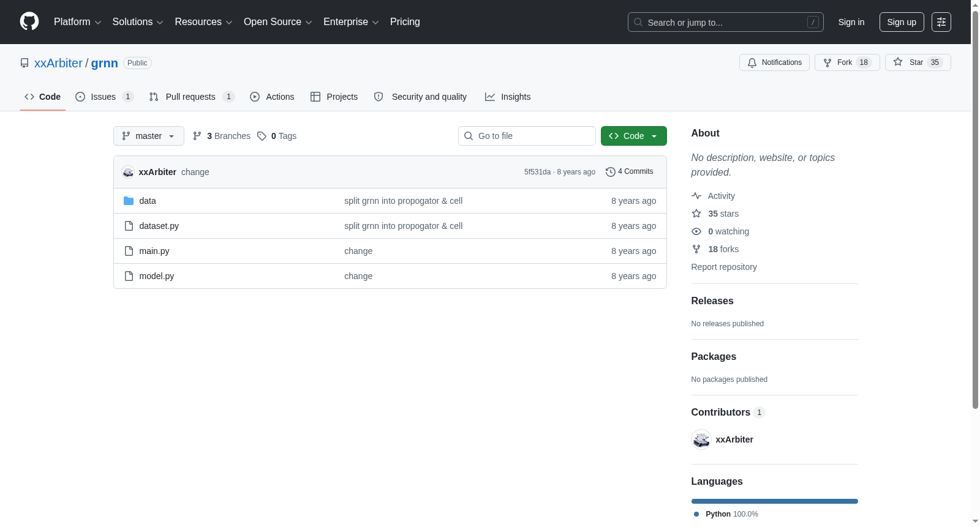Screen dimensions: 980x527
Task: Click the data folder icon
Action: click(x=129, y=201)
